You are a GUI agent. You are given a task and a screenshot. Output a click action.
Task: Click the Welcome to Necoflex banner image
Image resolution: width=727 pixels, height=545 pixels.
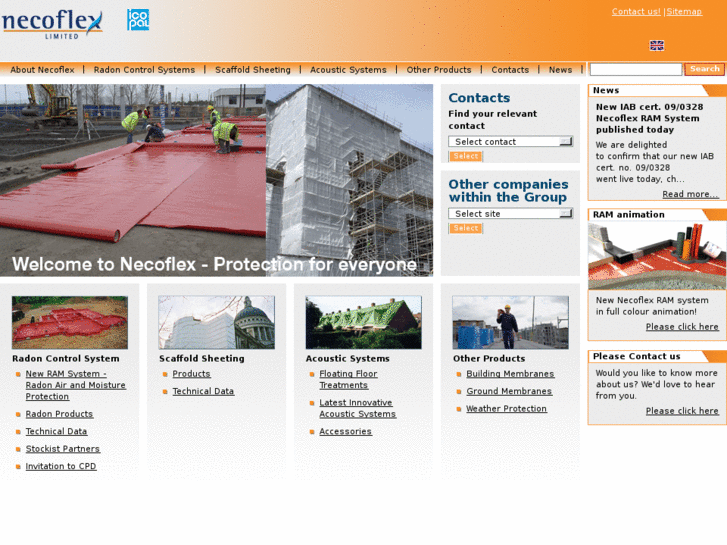coord(216,180)
